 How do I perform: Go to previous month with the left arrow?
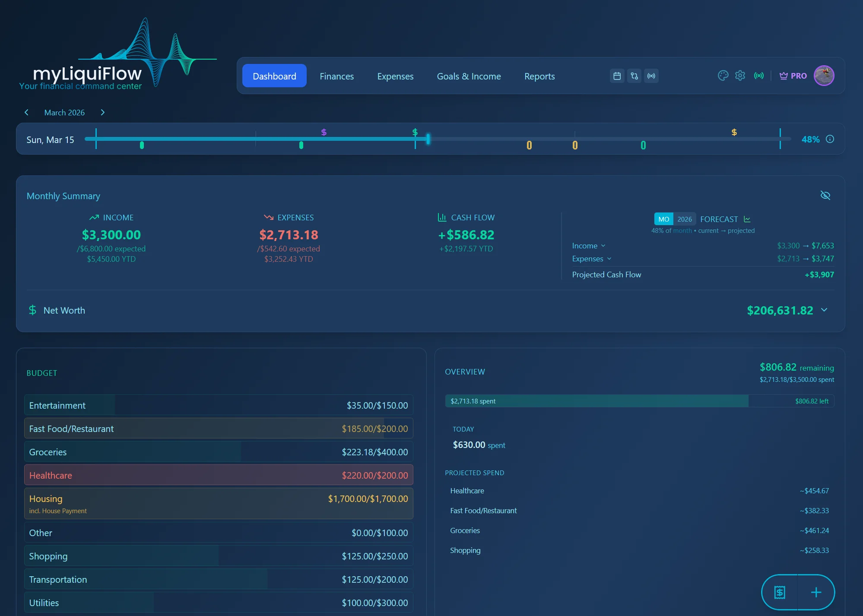click(27, 112)
